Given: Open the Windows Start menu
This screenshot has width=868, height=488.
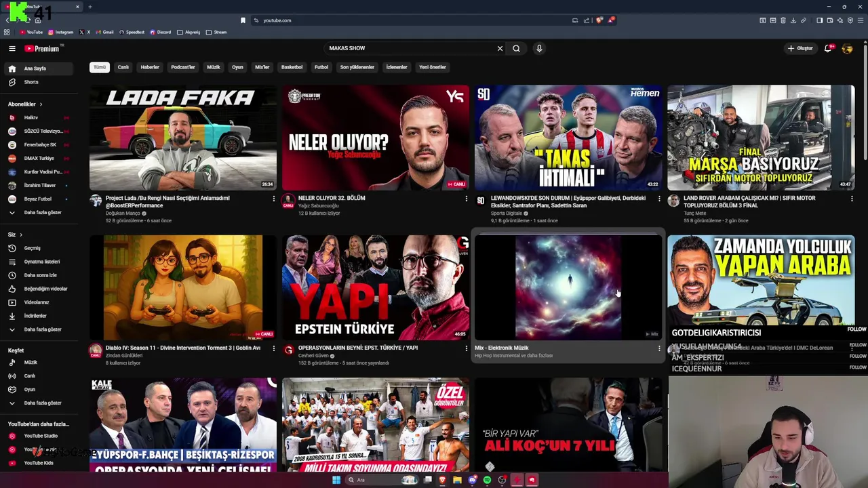Looking at the screenshot, I should (336, 480).
